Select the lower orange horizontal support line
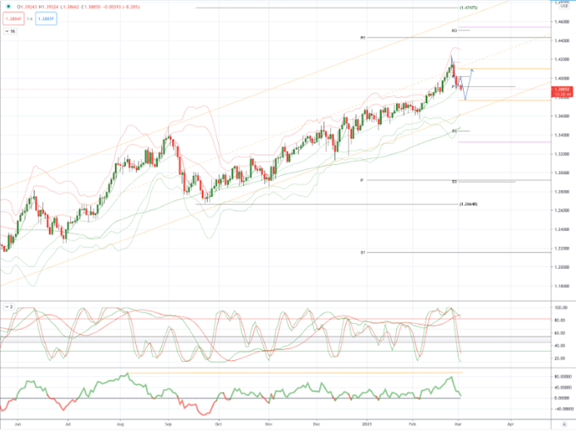 coord(504,100)
